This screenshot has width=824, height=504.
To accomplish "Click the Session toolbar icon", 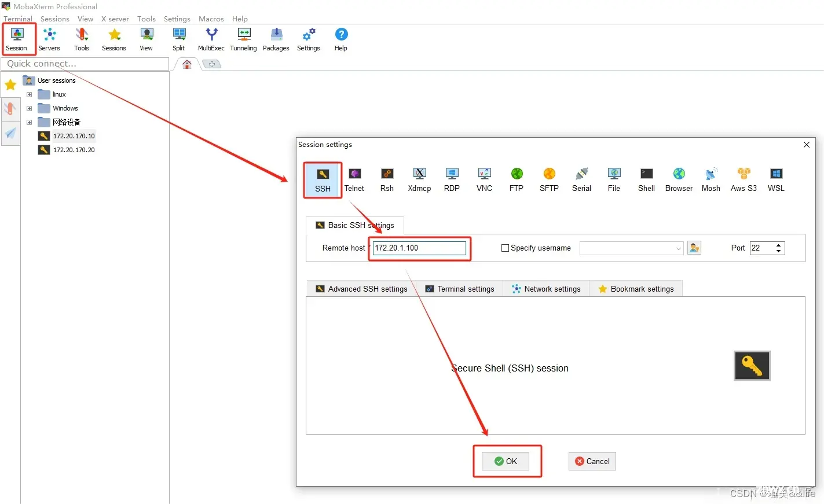I will click(17, 39).
